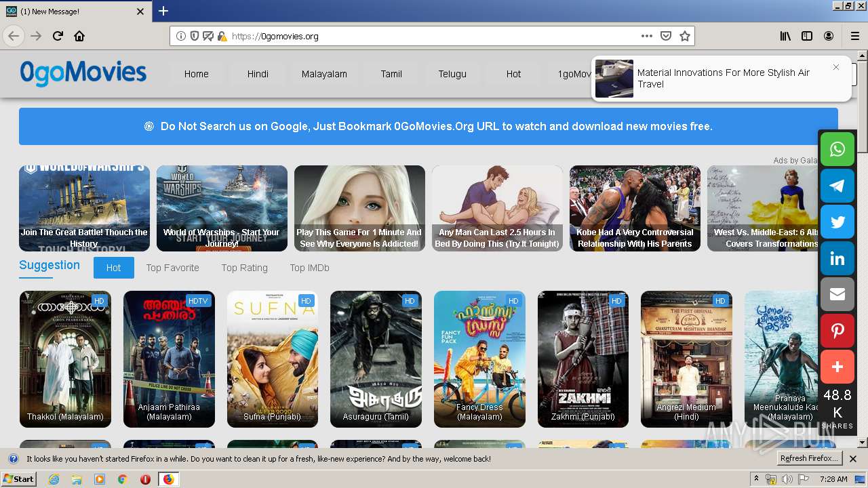Open 'Kobe Had A Very Controversial Relationship' ad
Viewport: 868px width, 488px height.
click(x=635, y=208)
